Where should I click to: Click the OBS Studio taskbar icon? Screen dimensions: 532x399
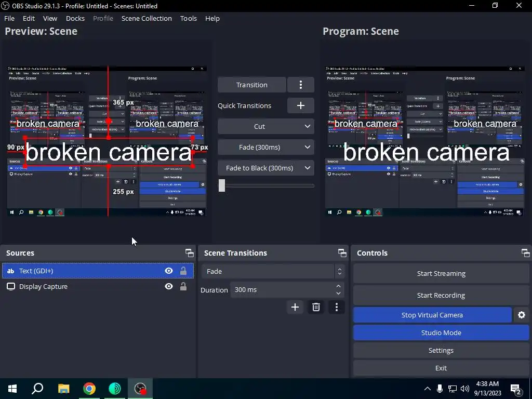tap(140, 389)
